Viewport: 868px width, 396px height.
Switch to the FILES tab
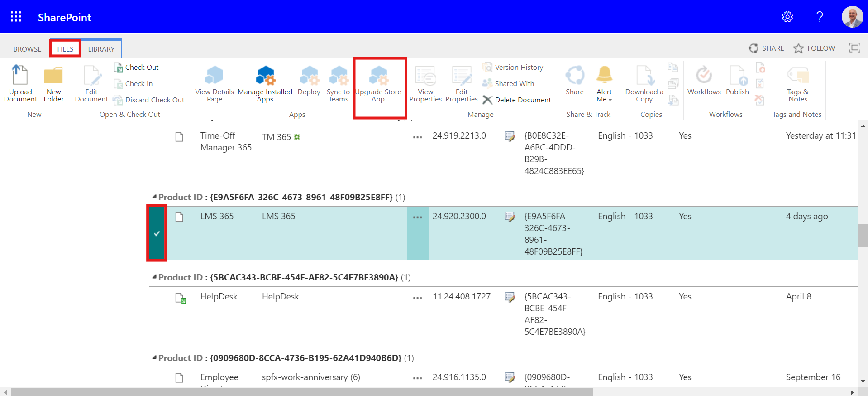(x=65, y=49)
